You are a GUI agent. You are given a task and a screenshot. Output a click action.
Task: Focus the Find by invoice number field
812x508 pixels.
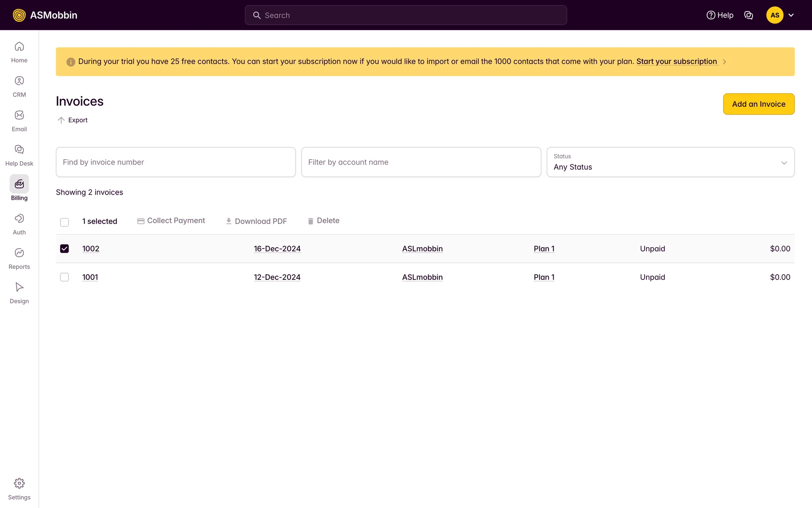click(176, 162)
